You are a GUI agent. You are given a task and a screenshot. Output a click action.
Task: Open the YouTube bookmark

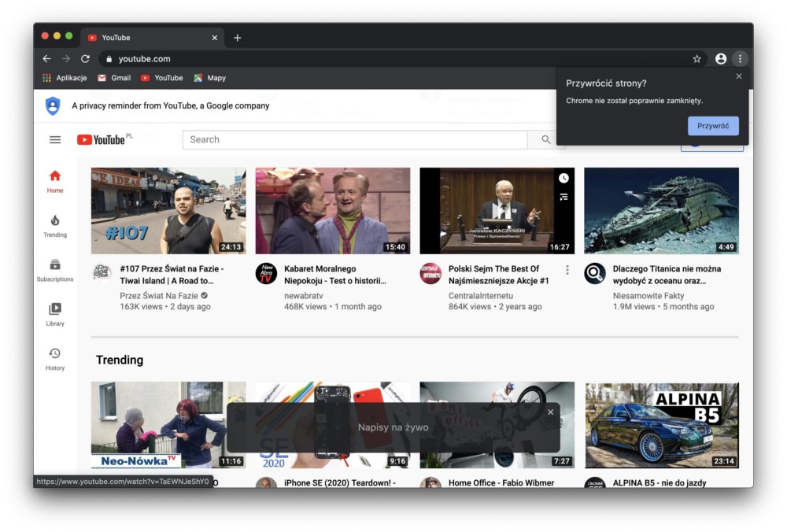pos(161,78)
